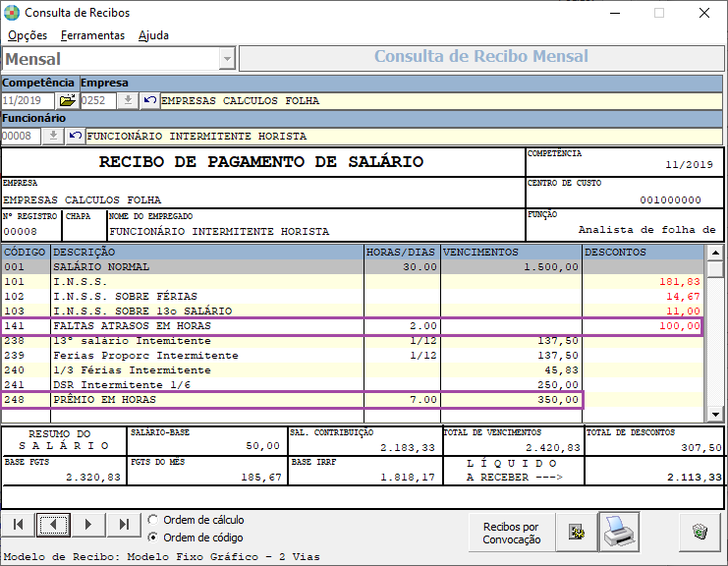
Task: Select Ordem de código radio option
Action: click(152, 538)
